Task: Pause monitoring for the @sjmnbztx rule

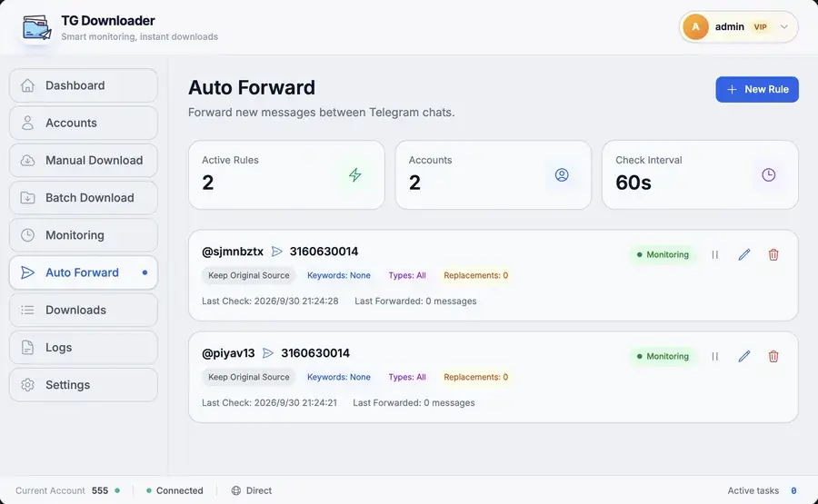Action: 715,255
